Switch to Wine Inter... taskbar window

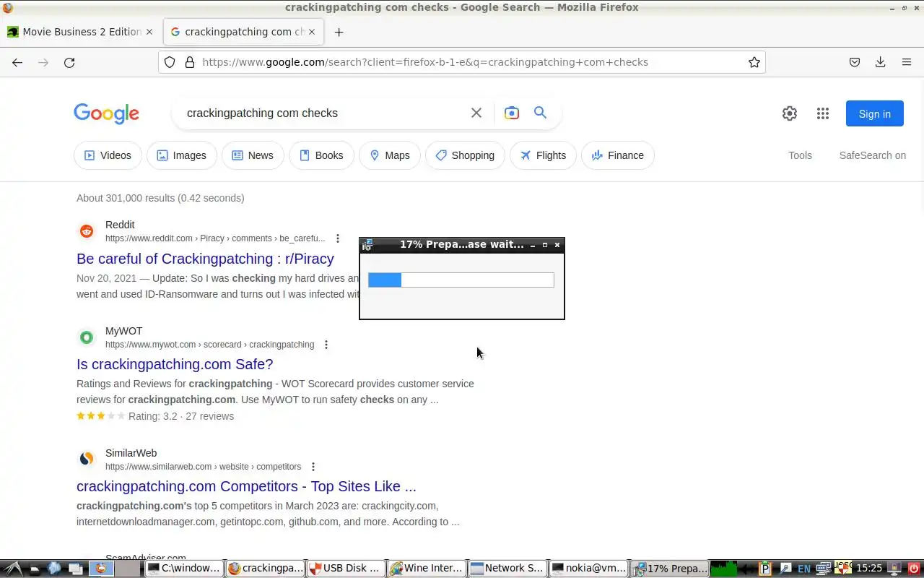click(426, 569)
